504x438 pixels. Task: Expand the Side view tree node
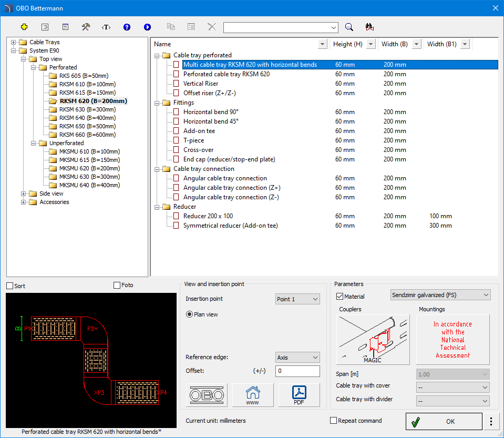pos(24,193)
